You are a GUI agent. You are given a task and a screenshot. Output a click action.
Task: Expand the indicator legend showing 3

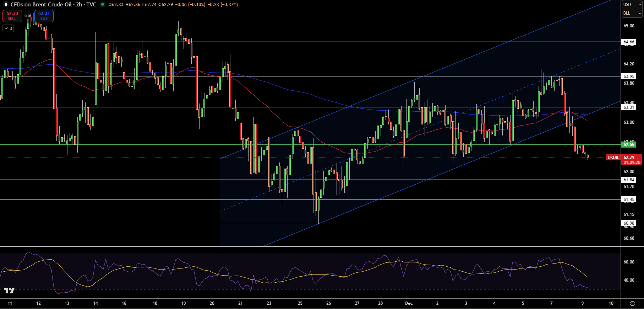click(x=8, y=28)
